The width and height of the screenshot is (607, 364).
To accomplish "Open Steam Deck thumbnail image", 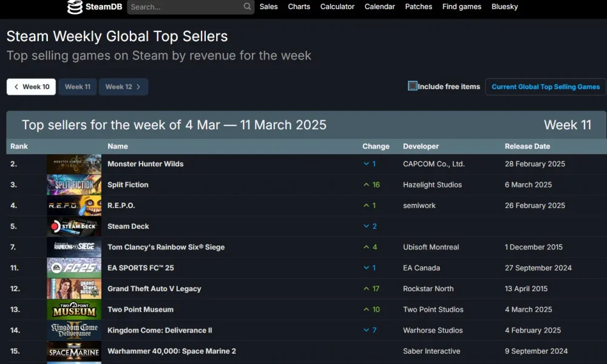I will [x=74, y=226].
